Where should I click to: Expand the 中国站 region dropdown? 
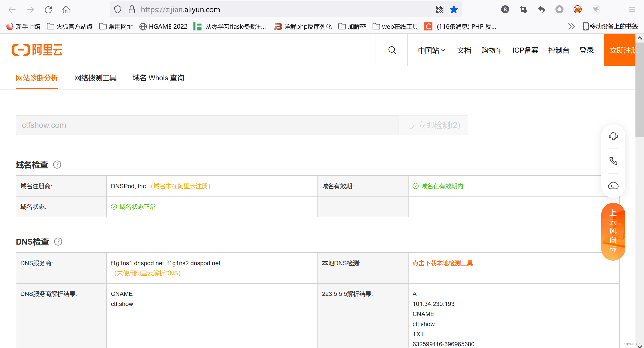click(x=432, y=50)
